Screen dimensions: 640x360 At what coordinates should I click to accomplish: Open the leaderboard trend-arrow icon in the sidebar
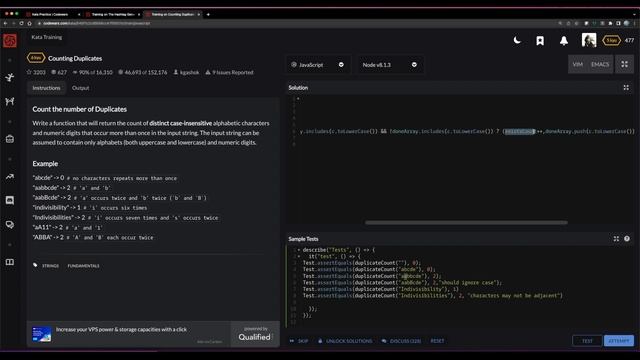point(10,177)
